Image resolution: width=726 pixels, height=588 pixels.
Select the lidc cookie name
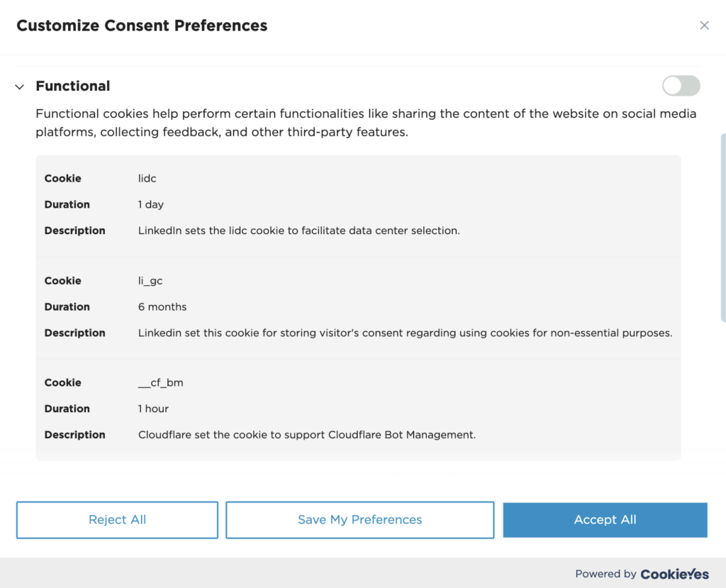147,178
